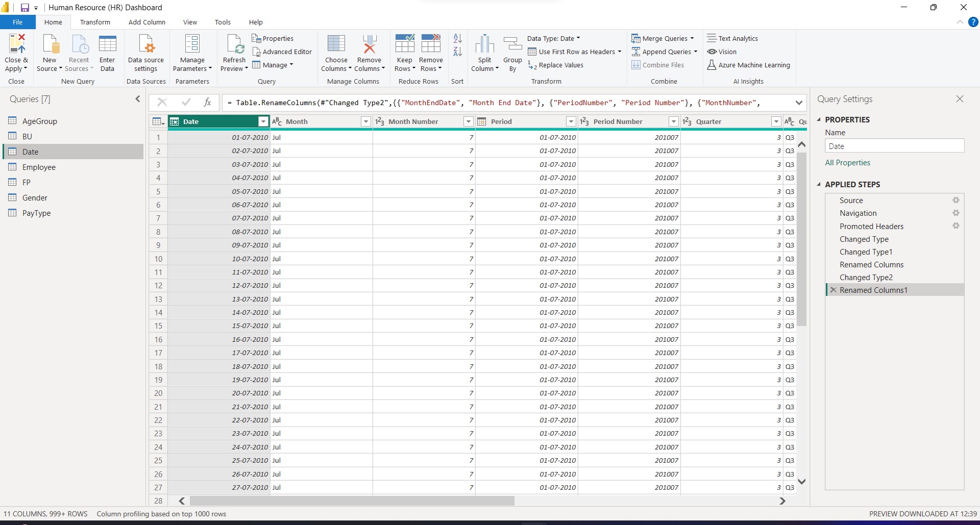Delete the Renamed Columns1 step
Image resolution: width=980 pixels, height=525 pixels.
pyautogui.click(x=833, y=290)
